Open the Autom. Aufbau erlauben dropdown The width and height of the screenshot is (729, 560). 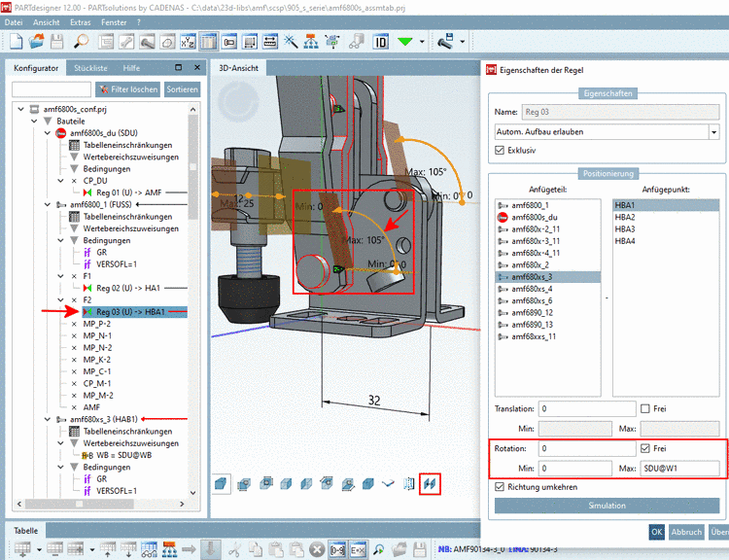click(x=713, y=131)
